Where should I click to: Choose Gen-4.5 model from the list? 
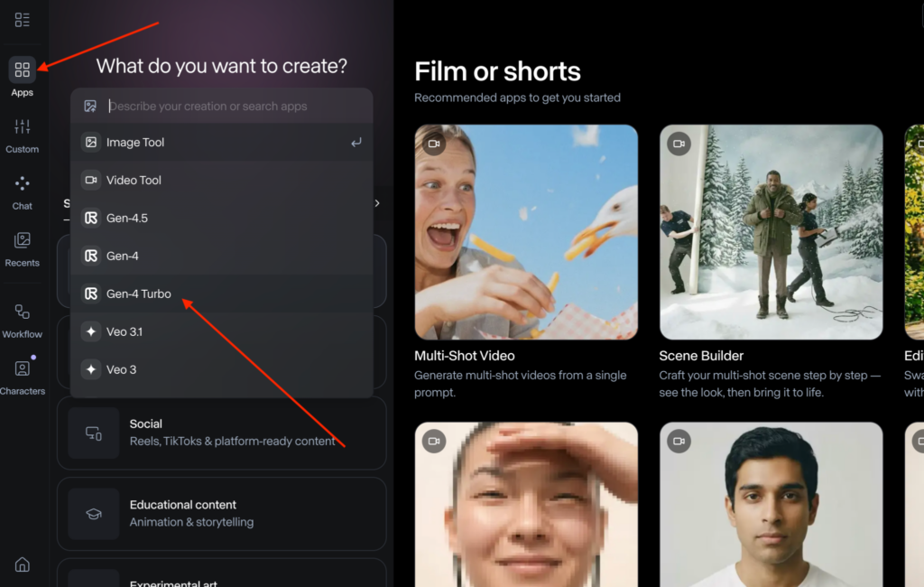click(x=222, y=218)
